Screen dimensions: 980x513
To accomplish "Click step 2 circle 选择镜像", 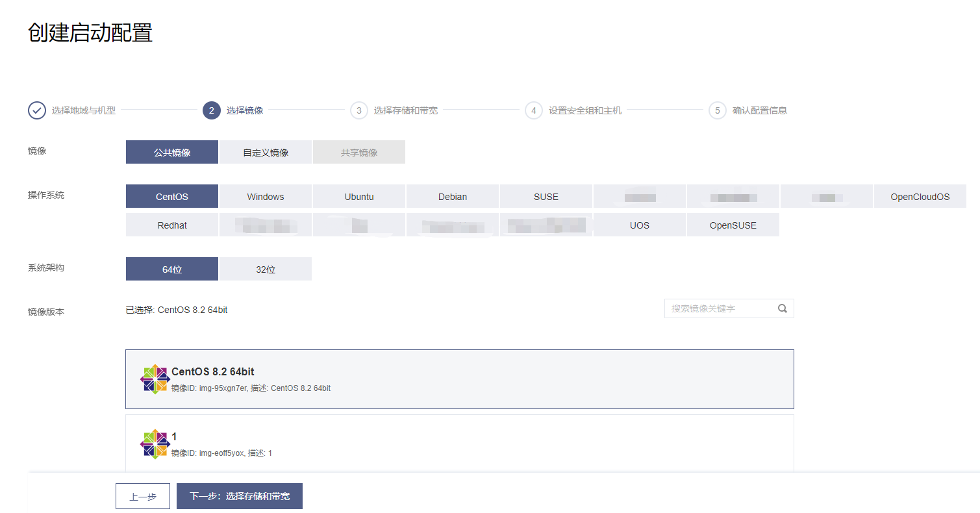I will click(x=212, y=110).
